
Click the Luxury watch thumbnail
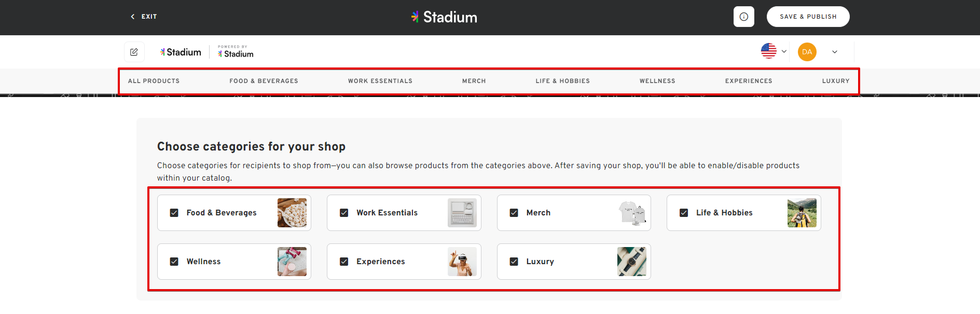coord(632,262)
